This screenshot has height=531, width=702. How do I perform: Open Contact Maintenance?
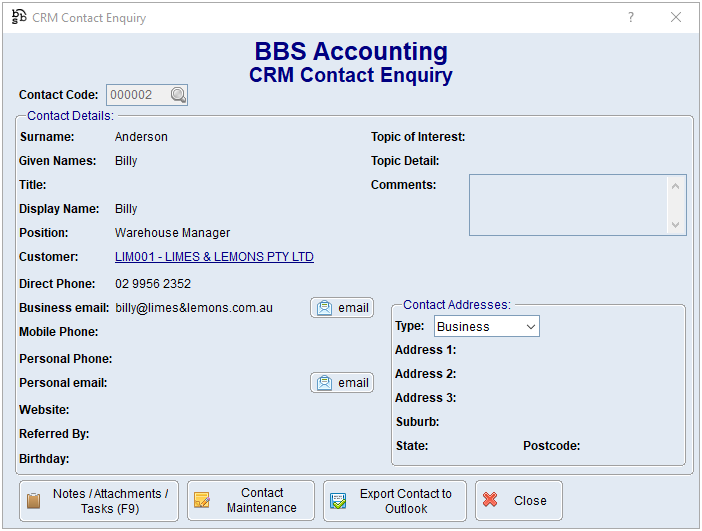tap(251, 501)
